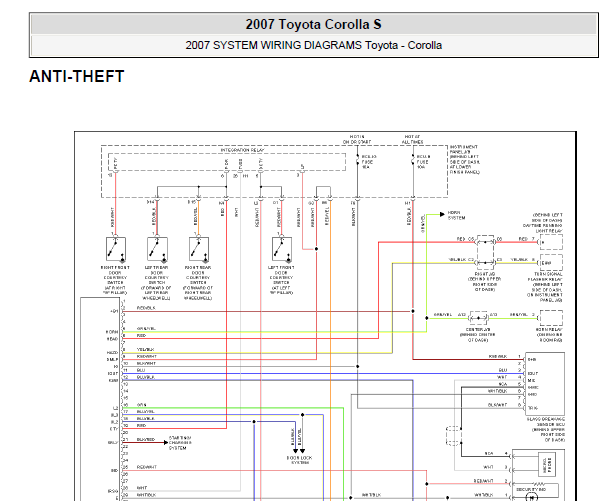Viewport: 613px width, 501px height.
Task: Click the SECURITY IND indicator label
Action: [x=531, y=489]
